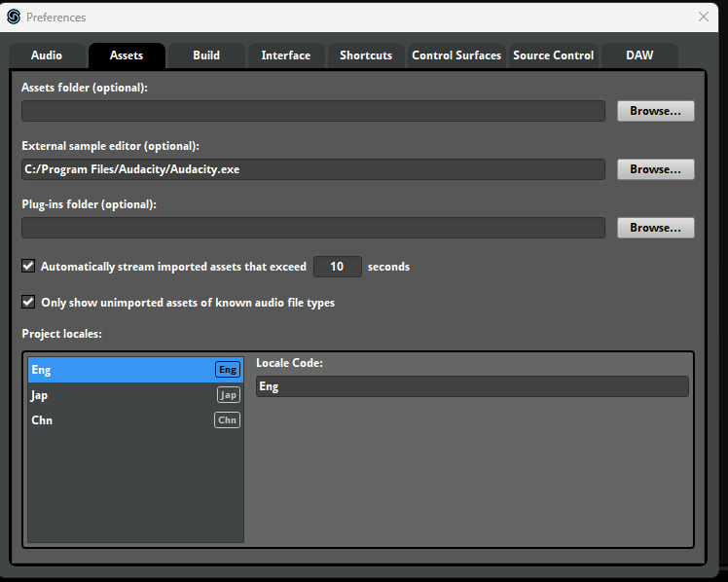
Task: Select the Chn locale row
Action: pyautogui.click(x=135, y=420)
